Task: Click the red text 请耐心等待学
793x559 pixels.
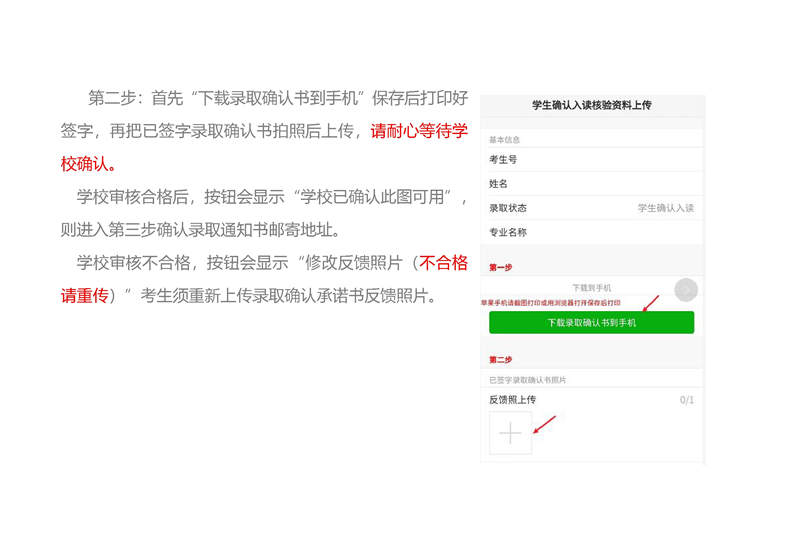Action: click(x=419, y=131)
